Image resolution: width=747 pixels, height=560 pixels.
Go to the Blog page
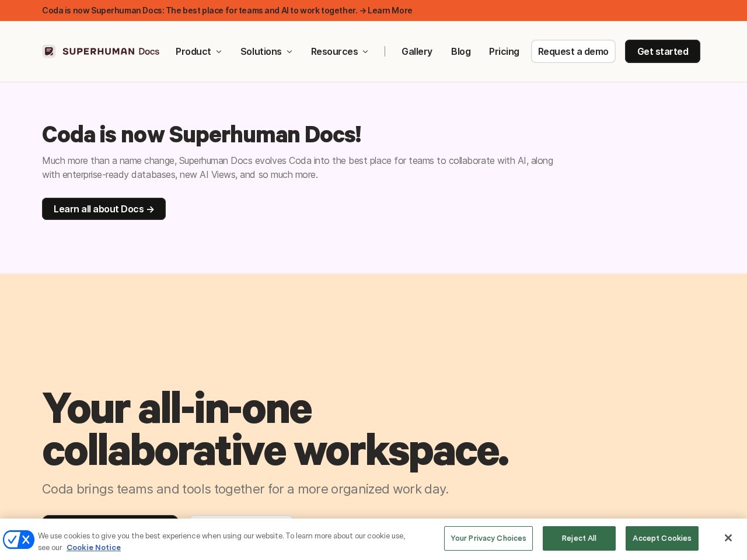click(460, 51)
